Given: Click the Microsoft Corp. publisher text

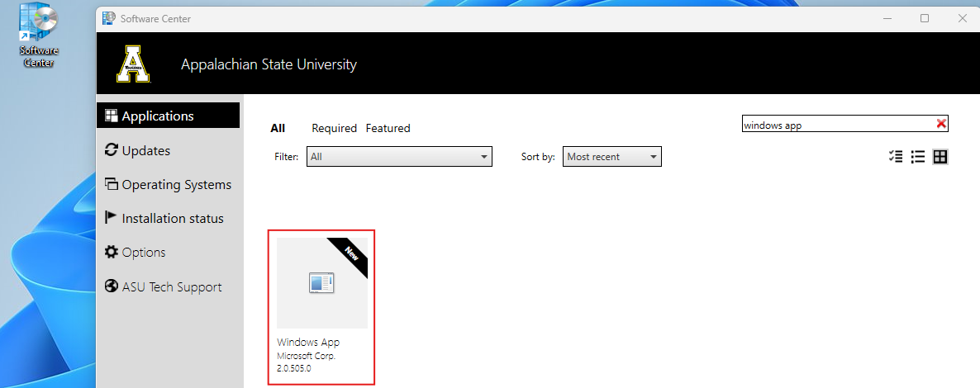Looking at the screenshot, I should [x=307, y=356].
